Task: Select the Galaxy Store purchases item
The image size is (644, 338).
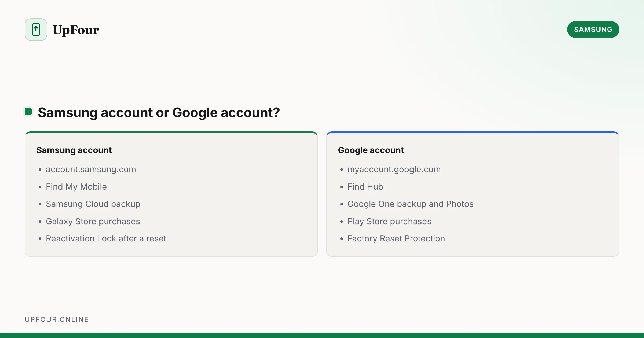Action: 93,221
